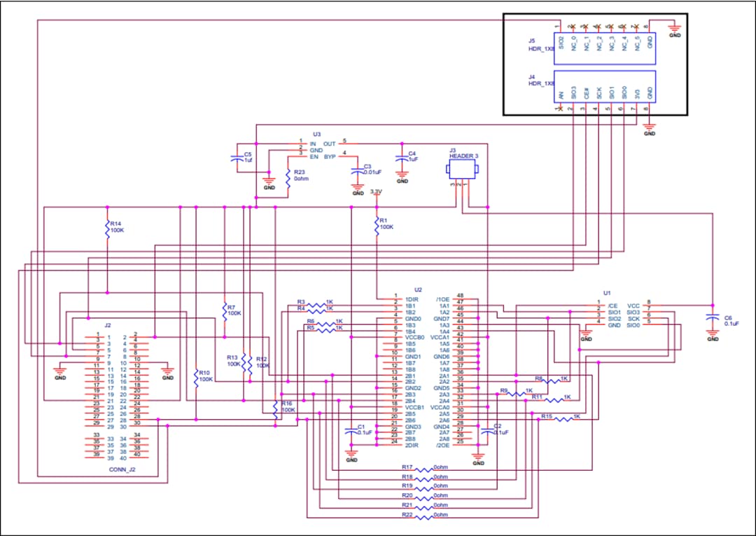Click the 3.3V power net label
The image size is (756, 536).
coord(377,191)
